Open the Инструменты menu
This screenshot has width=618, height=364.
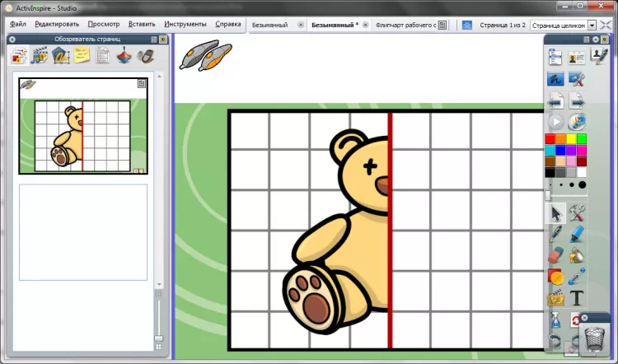(185, 25)
